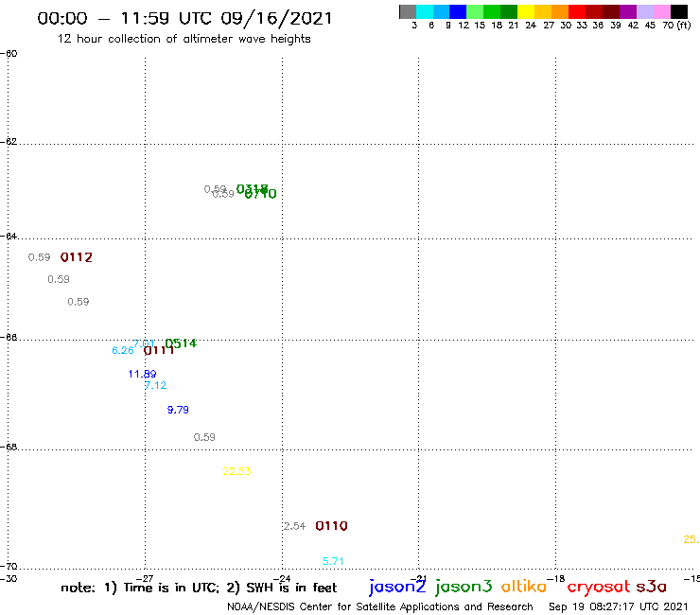Click the 9.79 wave height value

coord(178,410)
